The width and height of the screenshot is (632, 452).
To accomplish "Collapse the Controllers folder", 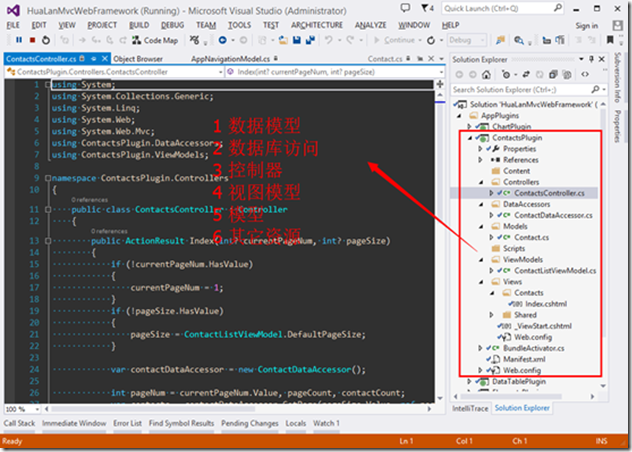I will pos(481,183).
